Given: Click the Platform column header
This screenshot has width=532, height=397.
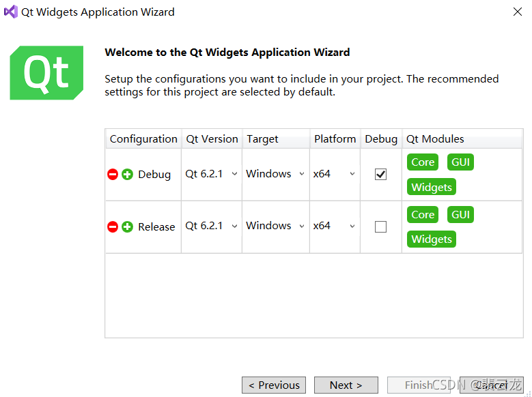Looking at the screenshot, I should click(x=335, y=138).
